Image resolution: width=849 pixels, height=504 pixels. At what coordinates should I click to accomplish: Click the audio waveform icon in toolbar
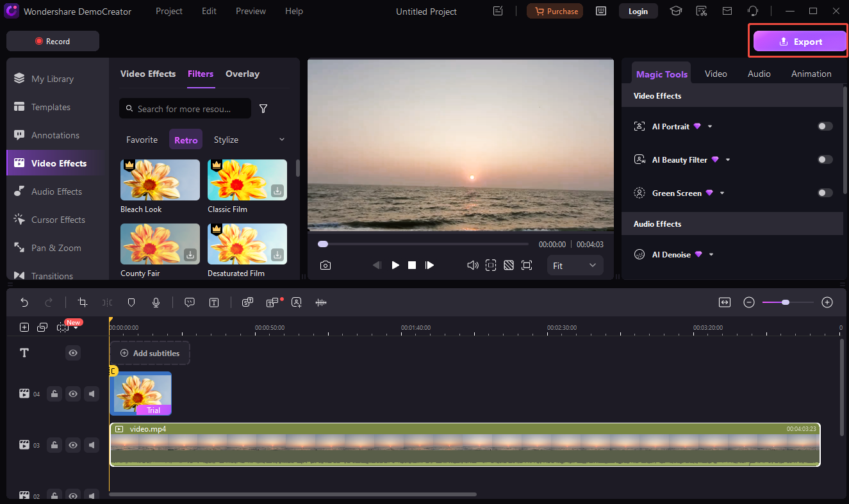point(321,302)
